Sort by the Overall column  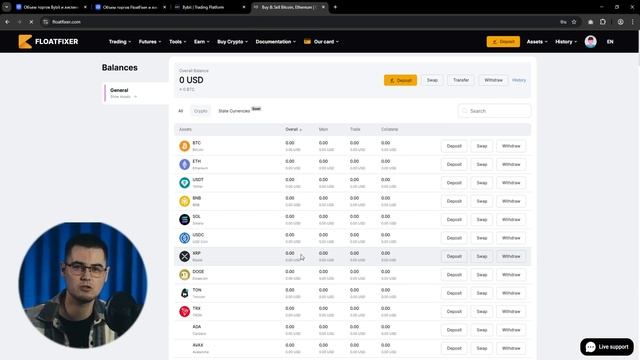coord(293,129)
